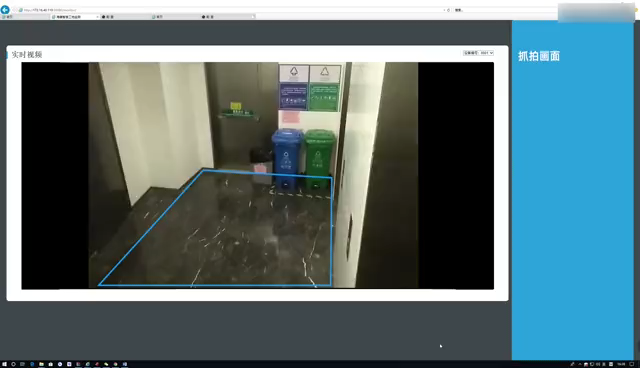
Task: Click the 抓拍画面 snapshot panel heading
Action: (539, 56)
